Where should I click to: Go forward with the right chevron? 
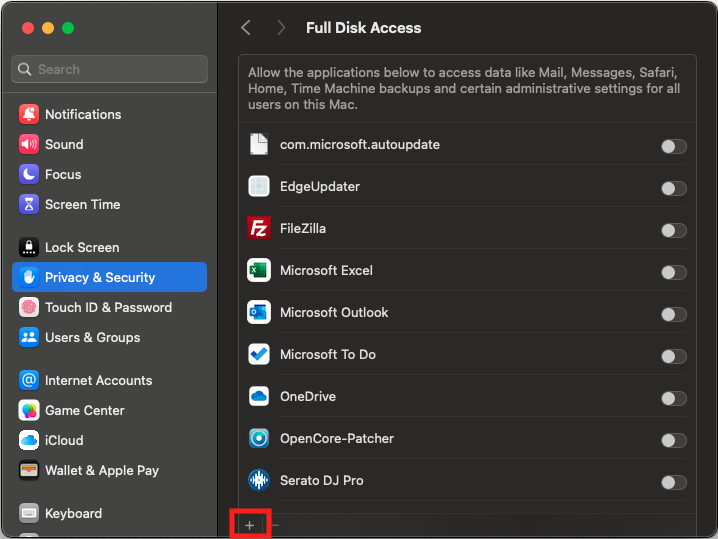pyautogui.click(x=281, y=28)
